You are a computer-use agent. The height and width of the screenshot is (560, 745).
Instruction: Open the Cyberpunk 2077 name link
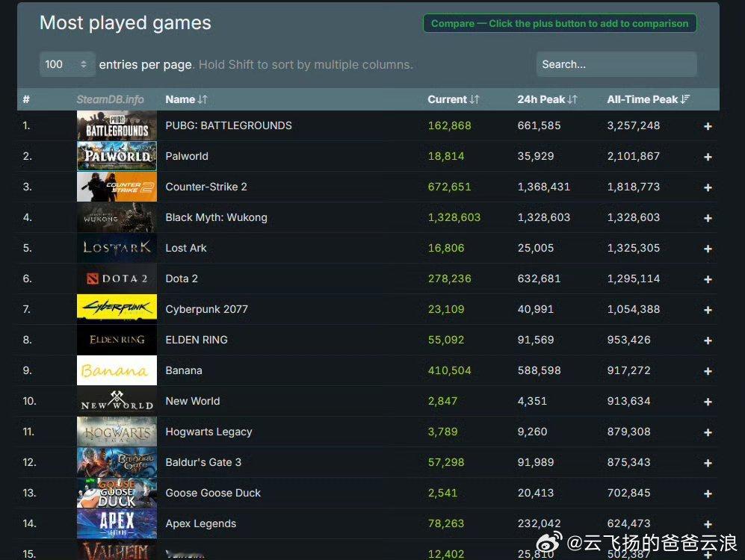pyautogui.click(x=207, y=309)
